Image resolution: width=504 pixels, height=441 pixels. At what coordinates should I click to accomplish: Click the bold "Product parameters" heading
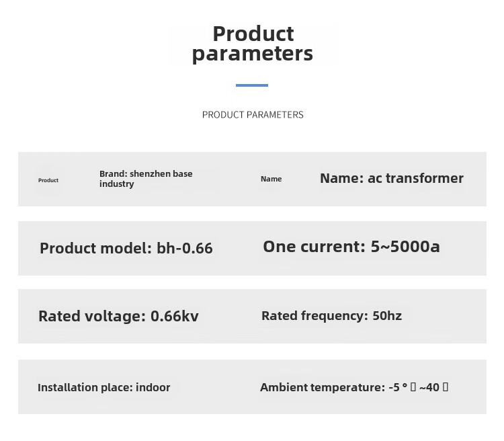[253, 44]
